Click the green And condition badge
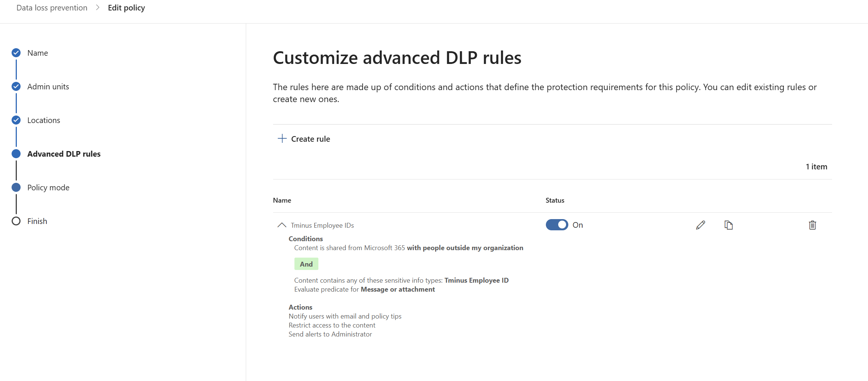This screenshot has height=381, width=868. click(306, 264)
